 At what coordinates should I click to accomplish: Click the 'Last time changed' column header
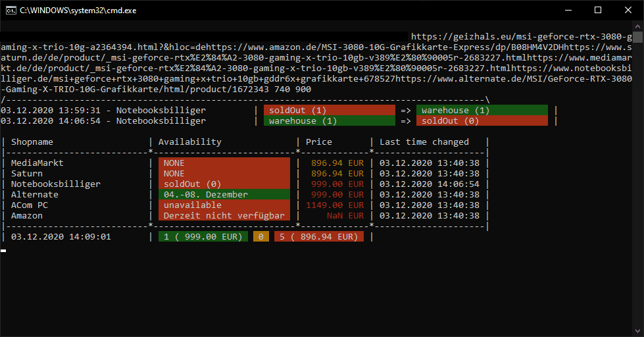pyautogui.click(x=424, y=142)
